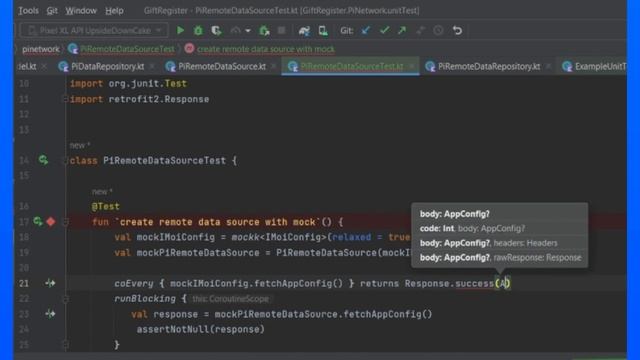Select 'body: AppConfig?' parameter hint
This screenshot has width=640, height=360.
click(455, 214)
